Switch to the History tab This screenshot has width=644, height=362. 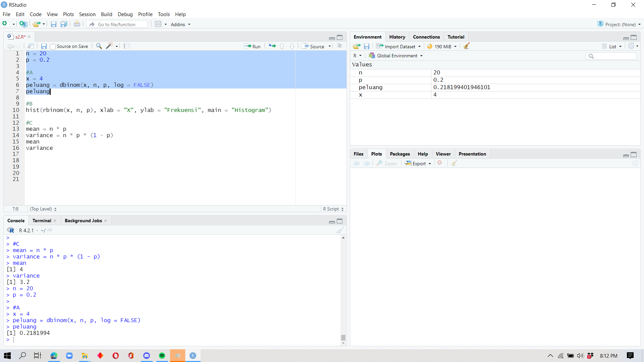click(x=397, y=37)
